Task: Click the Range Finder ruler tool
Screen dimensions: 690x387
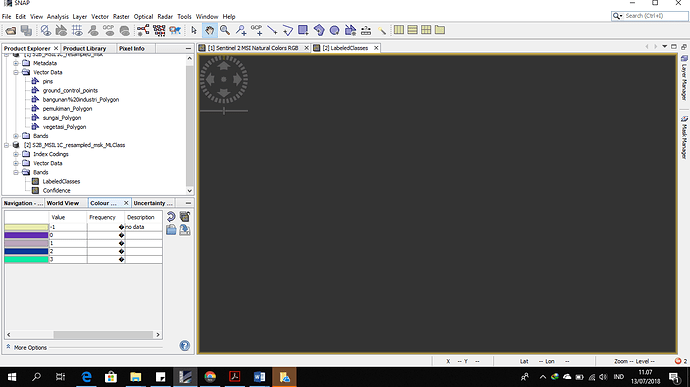Action: pyautogui.click(x=366, y=30)
